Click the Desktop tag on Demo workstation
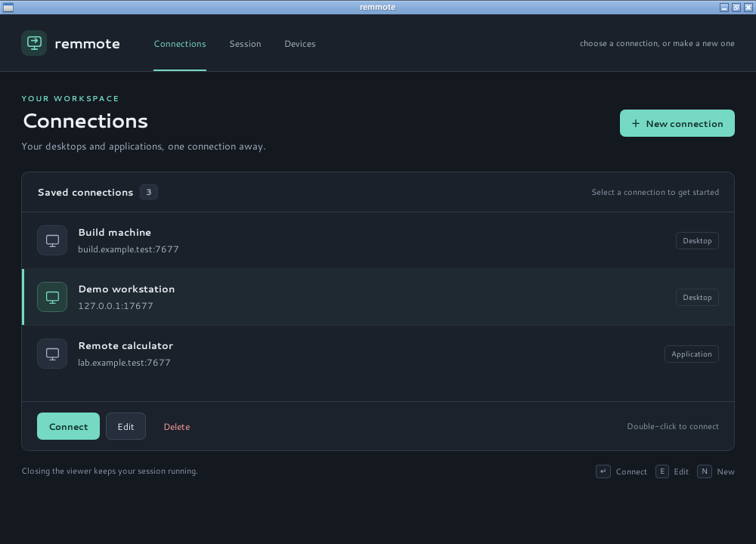 pyautogui.click(x=697, y=297)
